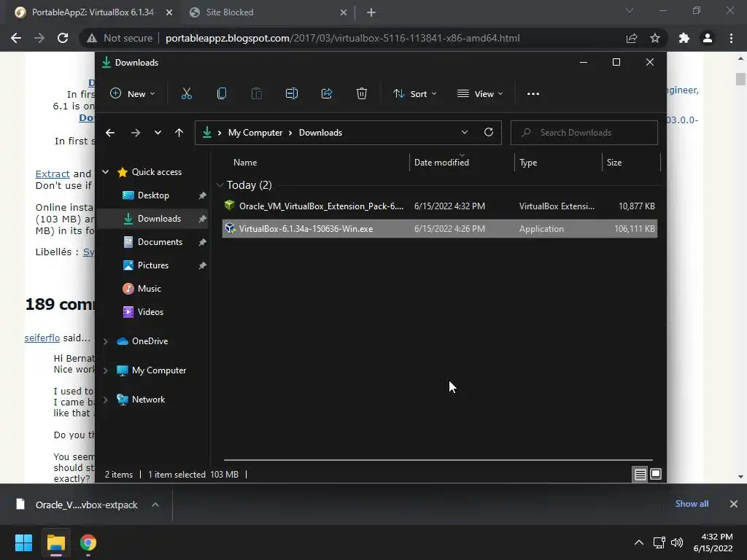The image size is (747, 560).
Task: Open the Sort dropdown
Action: click(415, 94)
